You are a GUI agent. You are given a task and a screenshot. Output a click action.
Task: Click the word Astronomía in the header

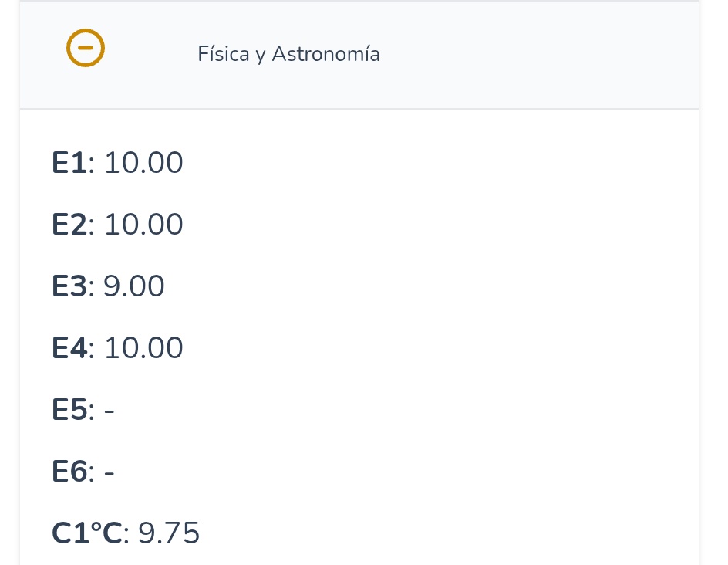tap(326, 54)
